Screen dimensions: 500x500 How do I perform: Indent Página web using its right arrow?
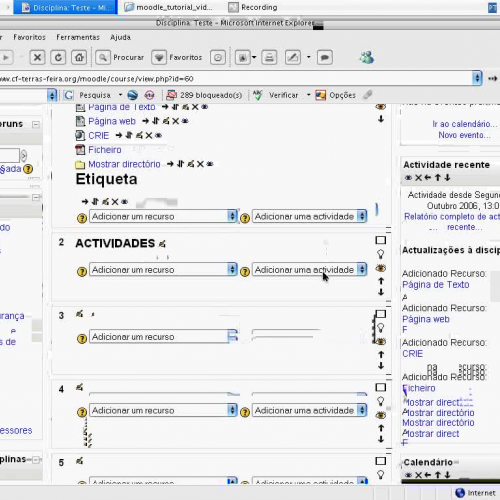point(145,121)
